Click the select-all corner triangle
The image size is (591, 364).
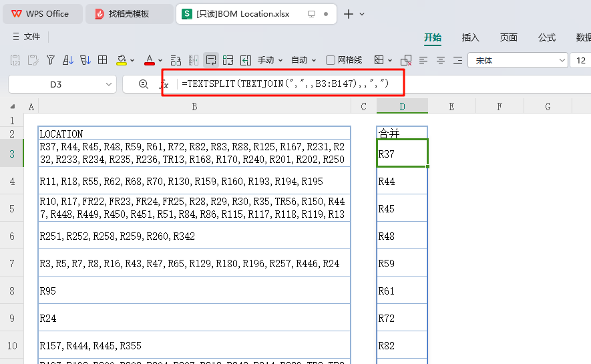pos(13,107)
